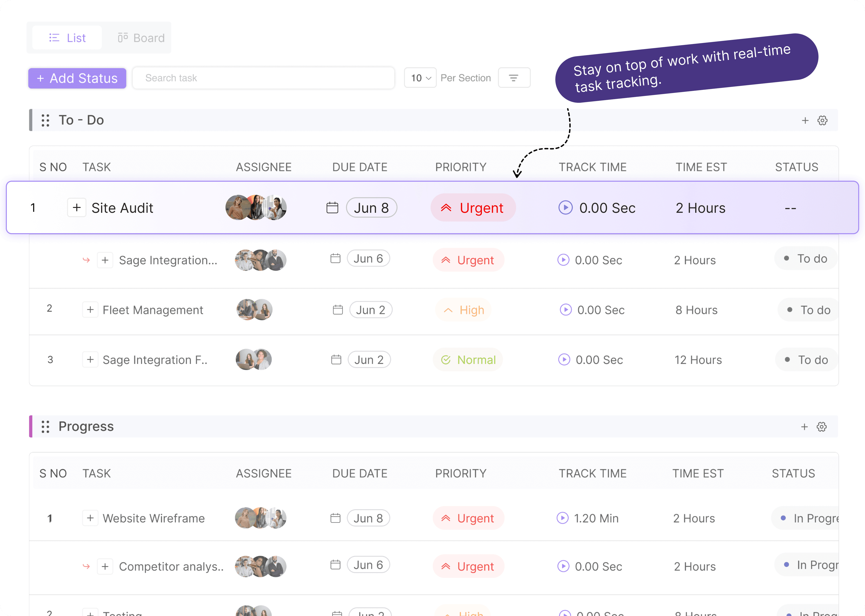Click the Jun 8 due date of Site Audit
The width and height of the screenshot is (865, 616).
click(372, 207)
